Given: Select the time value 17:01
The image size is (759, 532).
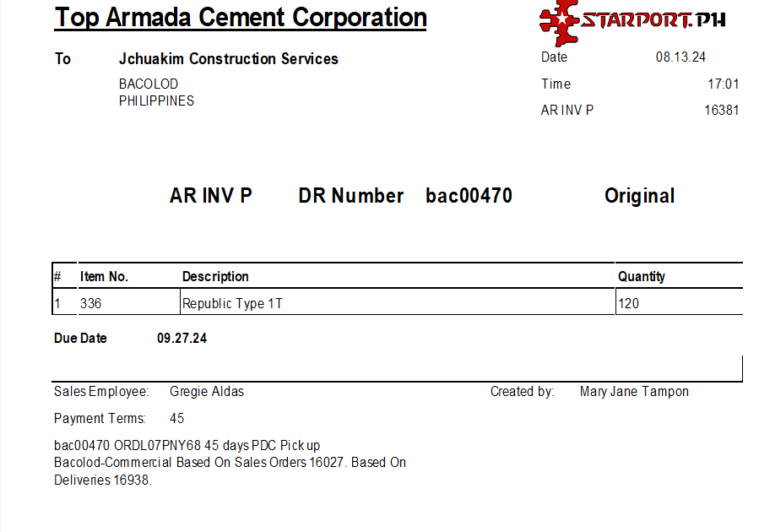Looking at the screenshot, I should coord(724,84).
